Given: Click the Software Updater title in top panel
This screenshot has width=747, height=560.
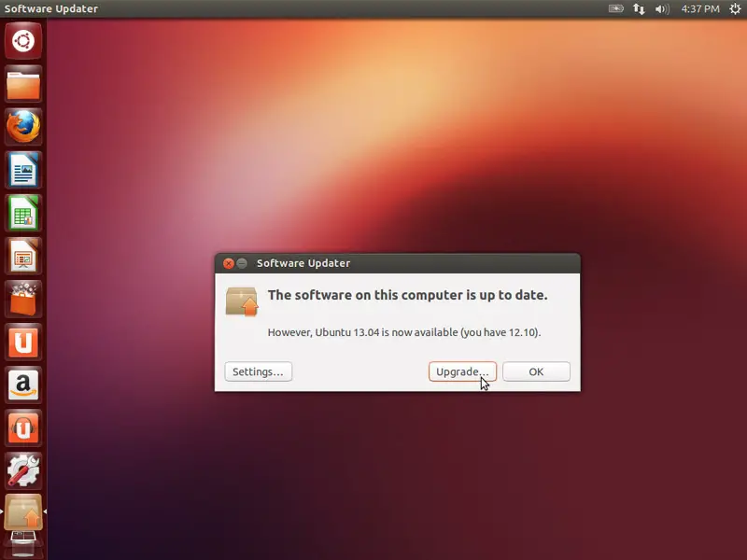Looking at the screenshot, I should (x=51, y=8).
